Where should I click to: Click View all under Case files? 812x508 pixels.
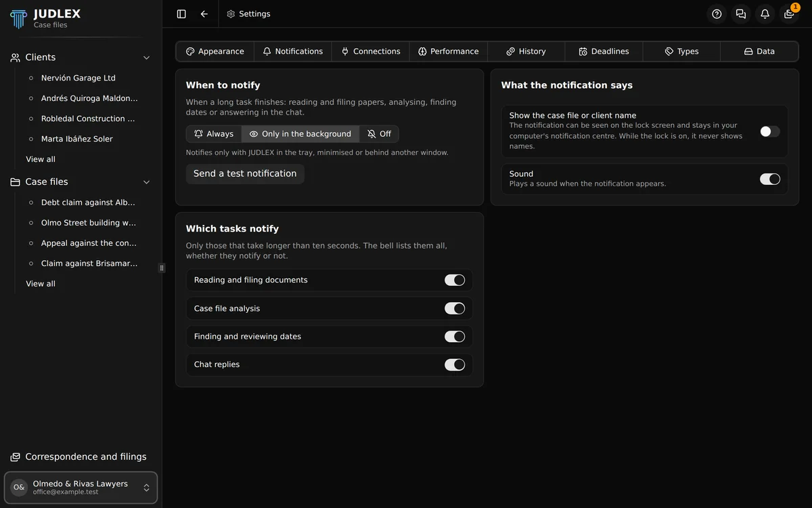[41, 284]
